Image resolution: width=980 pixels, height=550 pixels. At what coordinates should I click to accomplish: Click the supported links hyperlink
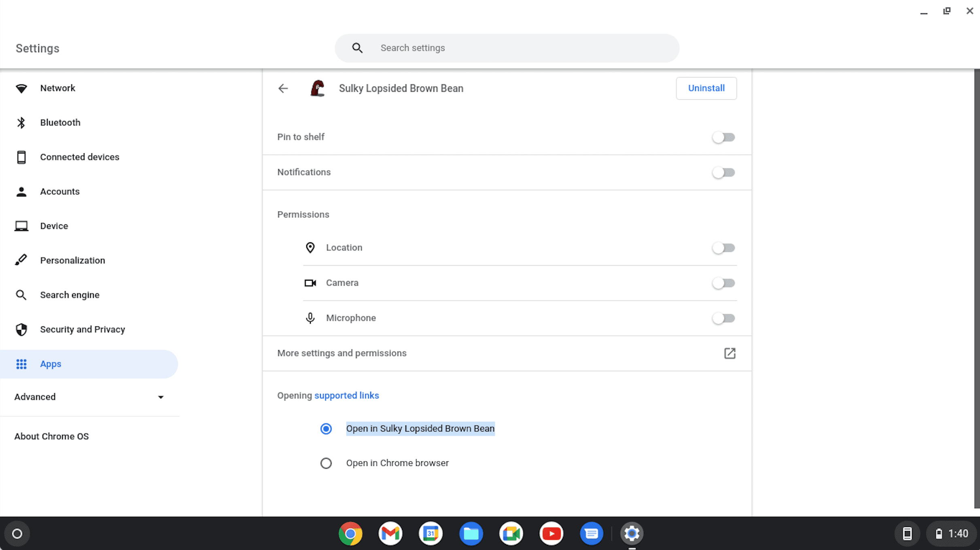347,396
